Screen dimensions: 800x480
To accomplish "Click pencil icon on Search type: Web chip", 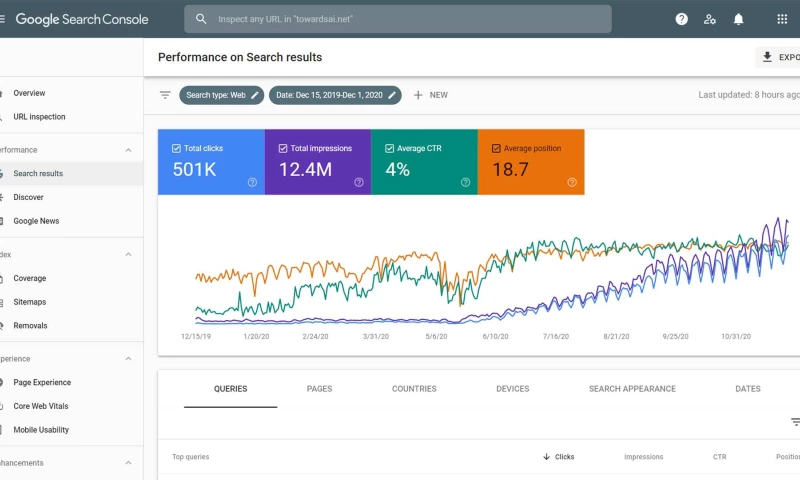I will click(x=255, y=95).
